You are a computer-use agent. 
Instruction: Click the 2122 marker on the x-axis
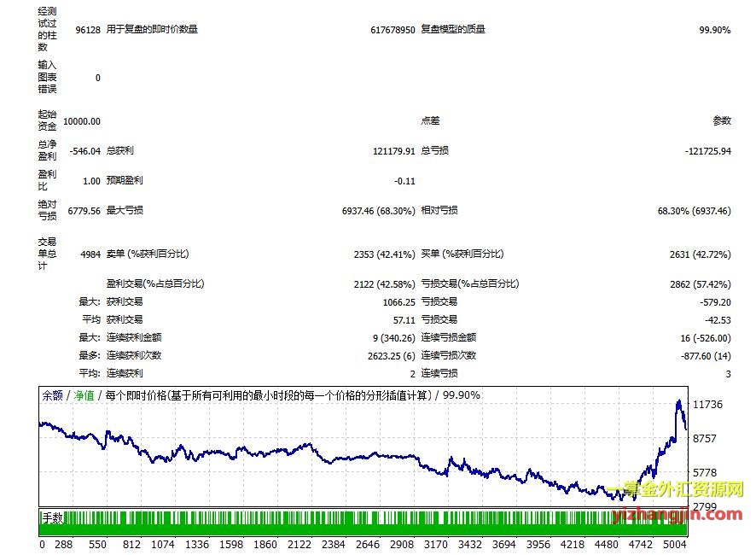click(x=299, y=544)
